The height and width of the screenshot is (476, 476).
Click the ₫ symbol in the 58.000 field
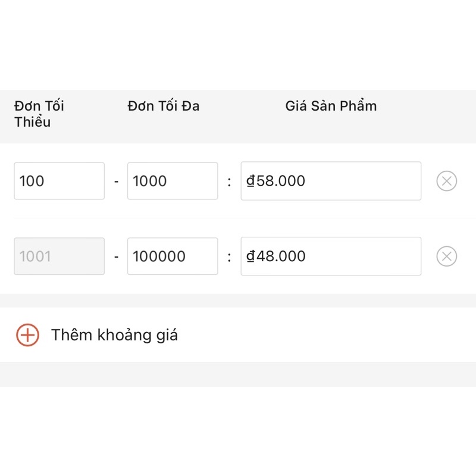(x=250, y=181)
